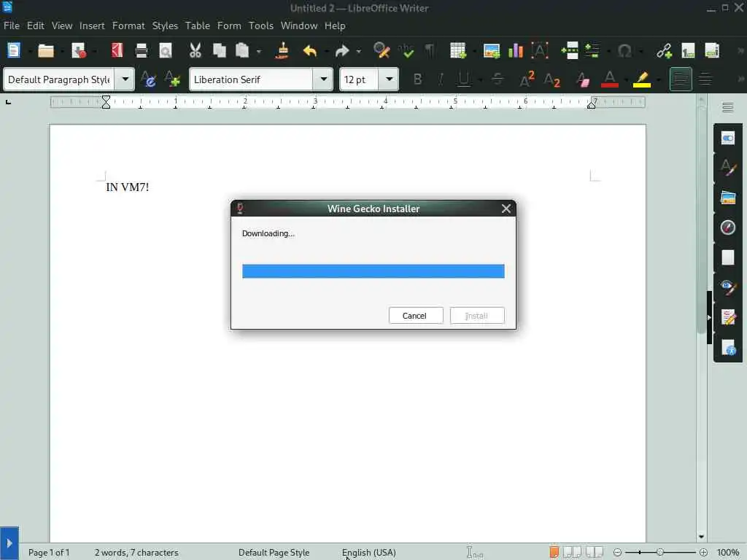The image size is (747, 560).
Task: Toggle print preview icon
Action: point(166,50)
